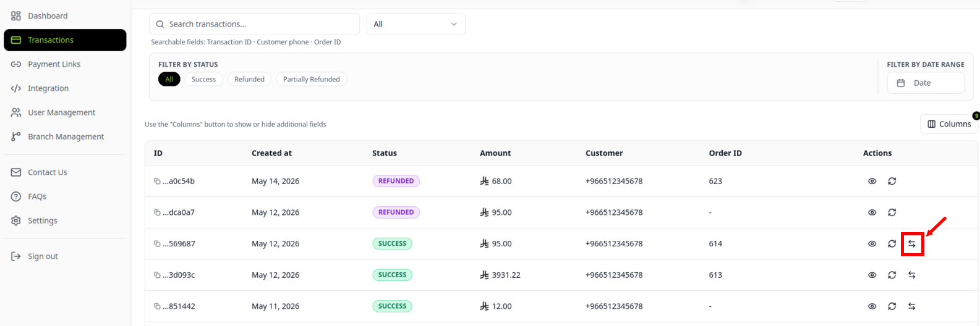The image size is (980, 326).
Task: Filter by Partially Refunded status
Action: (312, 79)
